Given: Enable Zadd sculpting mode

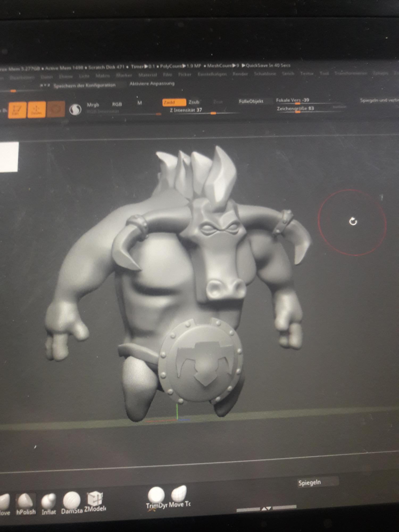Looking at the screenshot, I should click(x=174, y=102).
